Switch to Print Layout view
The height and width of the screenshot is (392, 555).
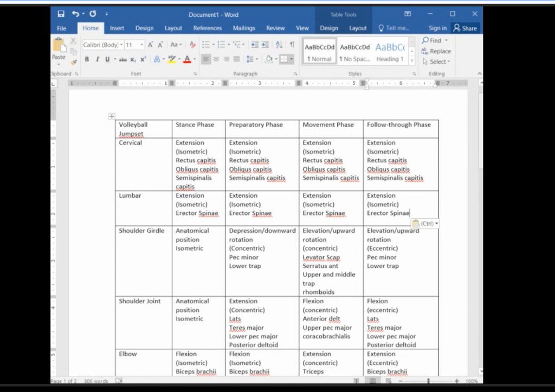[372, 381]
